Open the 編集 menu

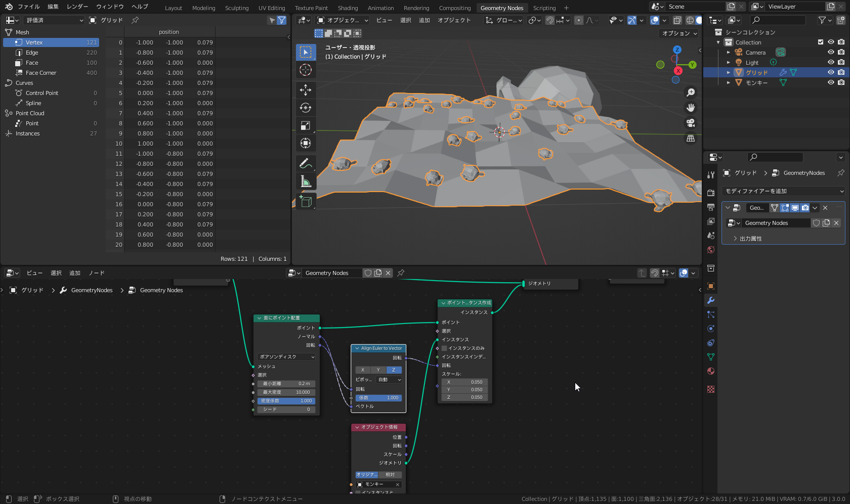(53, 7)
